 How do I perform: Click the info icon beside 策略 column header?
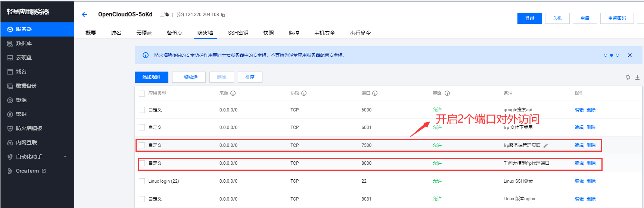[447, 93]
